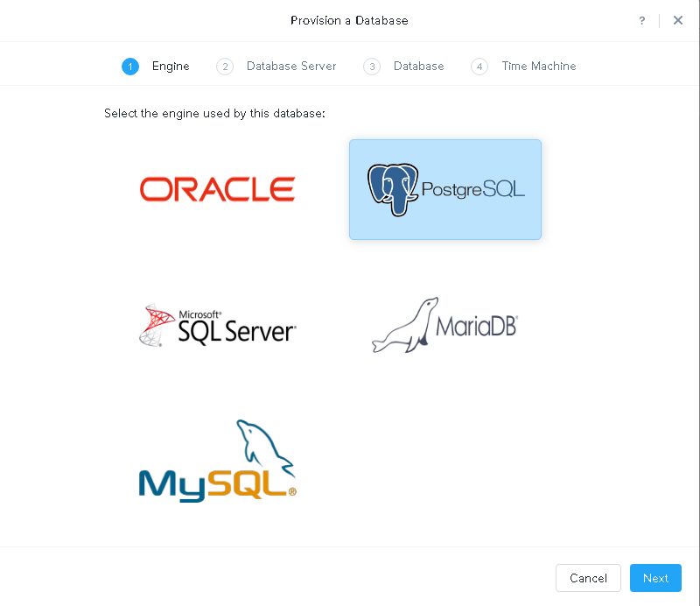Screen dimensions: 700x606
Task: Choose the MySQL dolphin engine
Action: (217, 461)
